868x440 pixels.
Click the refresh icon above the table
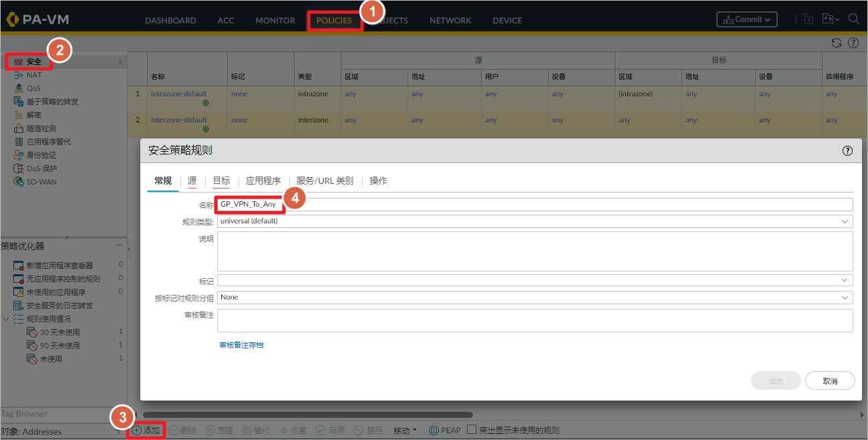tap(837, 43)
